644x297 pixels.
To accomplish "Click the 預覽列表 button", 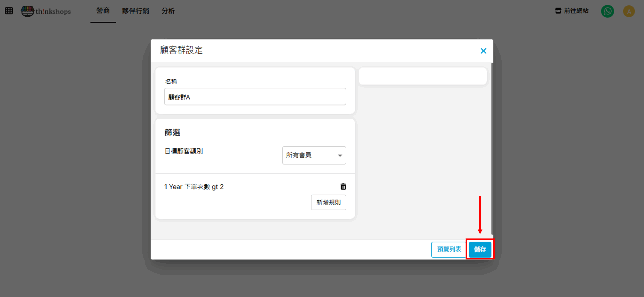I will click(x=449, y=249).
